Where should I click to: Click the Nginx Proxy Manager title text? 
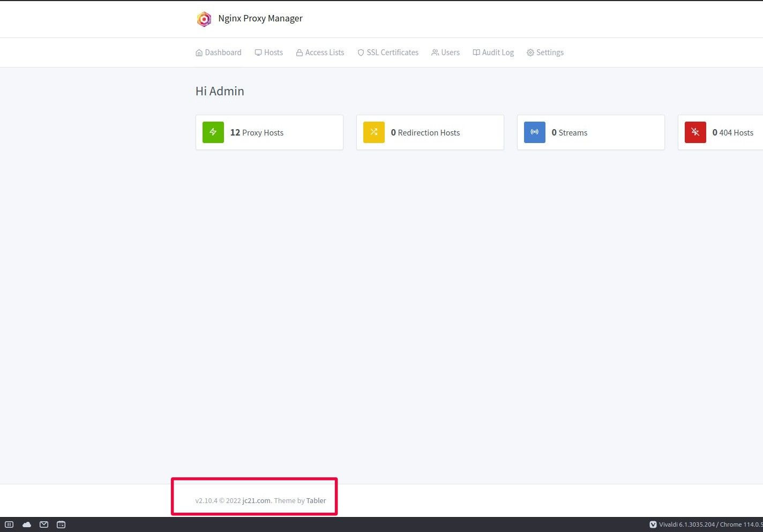[260, 18]
